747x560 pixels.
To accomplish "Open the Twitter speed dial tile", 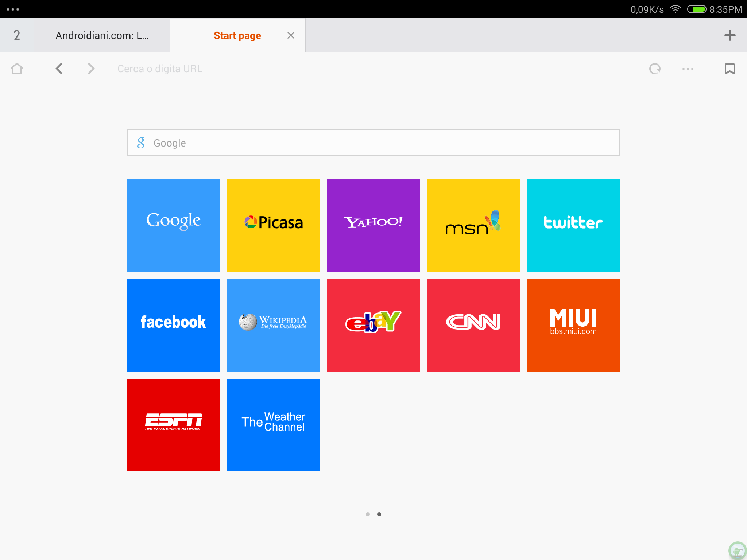I will pyautogui.click(x=573, y=225).
